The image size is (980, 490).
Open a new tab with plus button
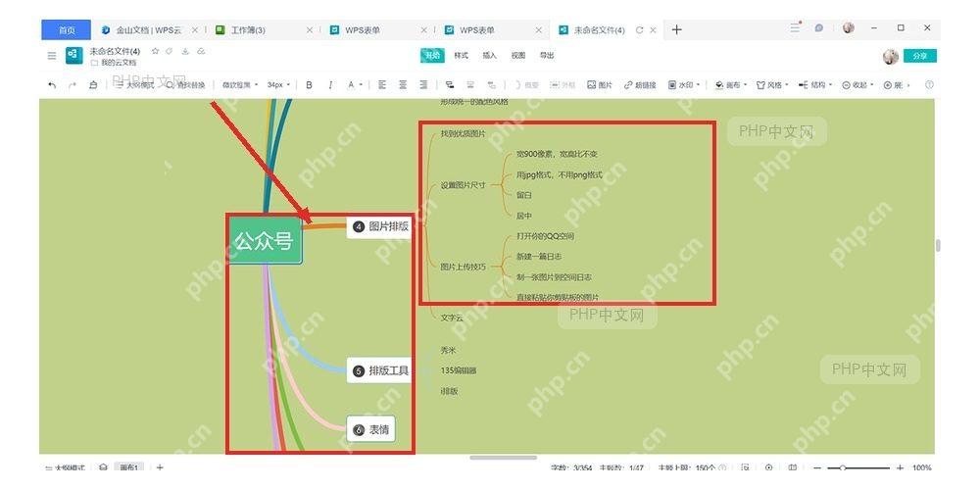click(x=677, y=29)
